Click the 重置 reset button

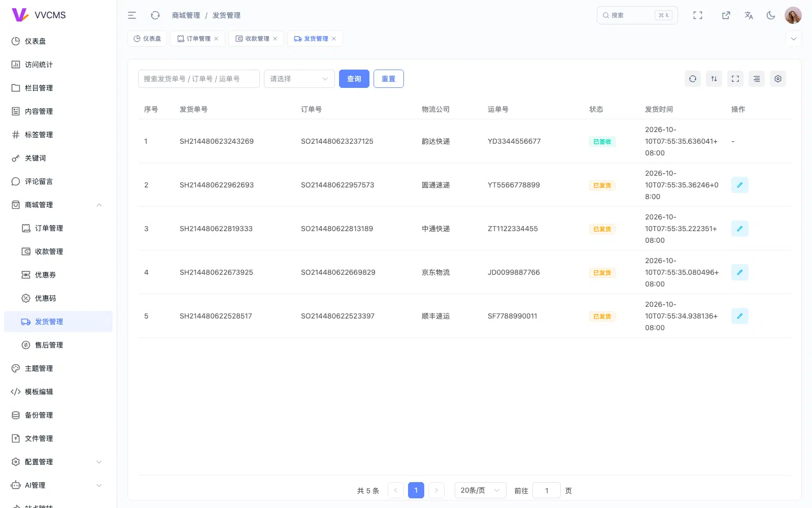point(389,79)
